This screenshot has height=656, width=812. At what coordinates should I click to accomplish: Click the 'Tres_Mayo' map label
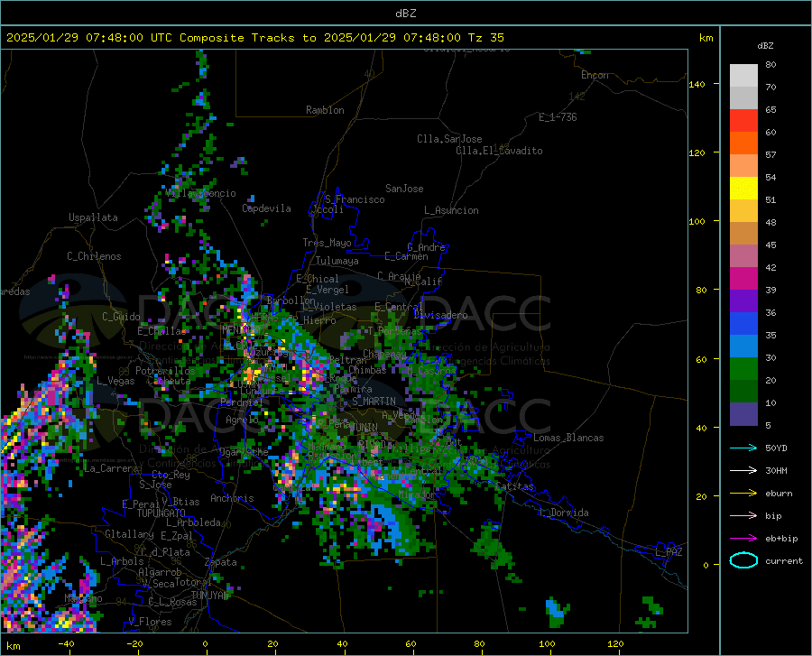pos(327,243)
